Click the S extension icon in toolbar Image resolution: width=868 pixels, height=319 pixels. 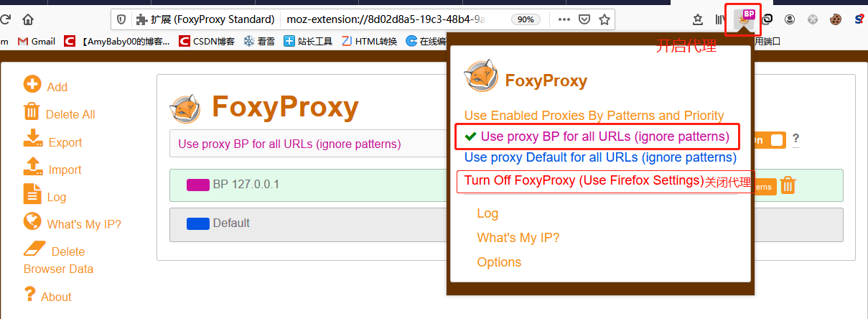pyautogui.click(x=859, y=20)
